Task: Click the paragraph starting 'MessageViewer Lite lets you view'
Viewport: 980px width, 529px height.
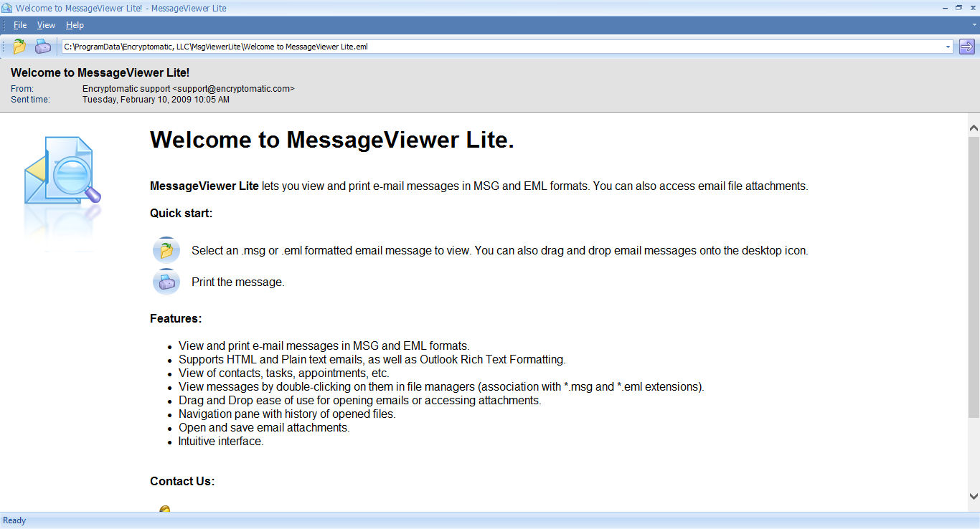Action: (x=479, y=186)
